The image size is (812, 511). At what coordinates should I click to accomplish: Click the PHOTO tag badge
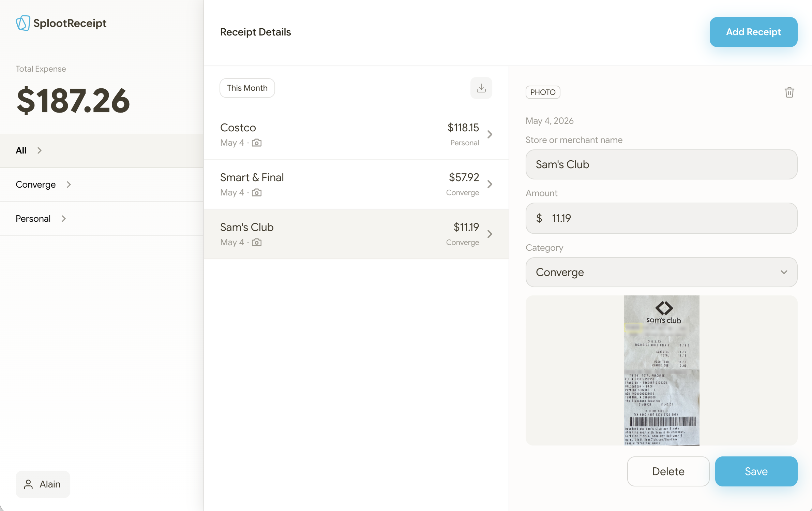(x=543, y=92)
